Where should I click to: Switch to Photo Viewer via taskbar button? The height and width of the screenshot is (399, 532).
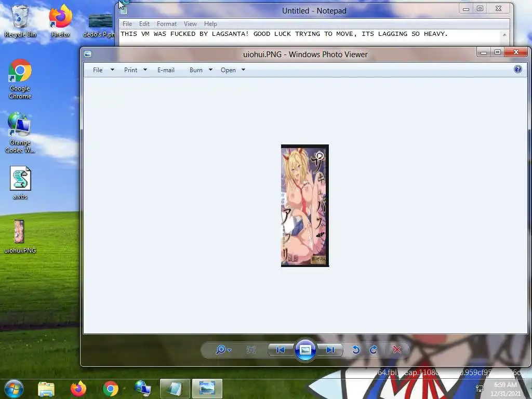click(x=207, y=389)
